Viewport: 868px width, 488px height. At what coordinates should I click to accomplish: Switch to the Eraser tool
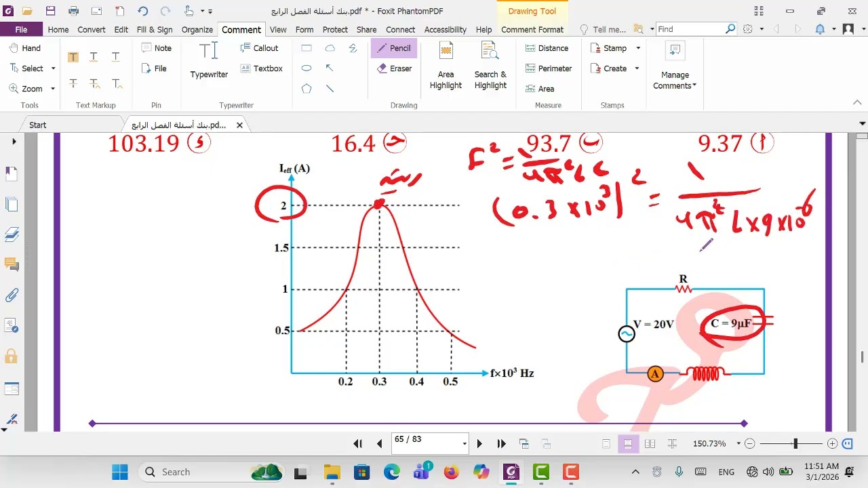[x=394, y=68]
